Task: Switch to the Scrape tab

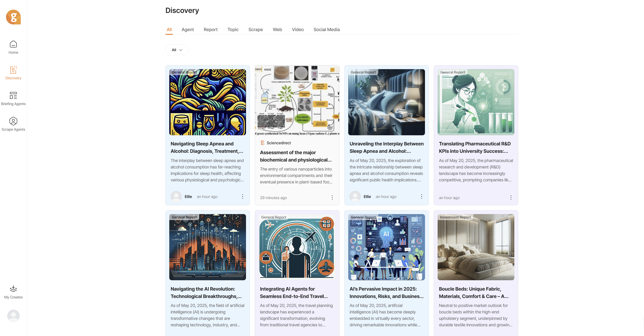Action: 255,29
